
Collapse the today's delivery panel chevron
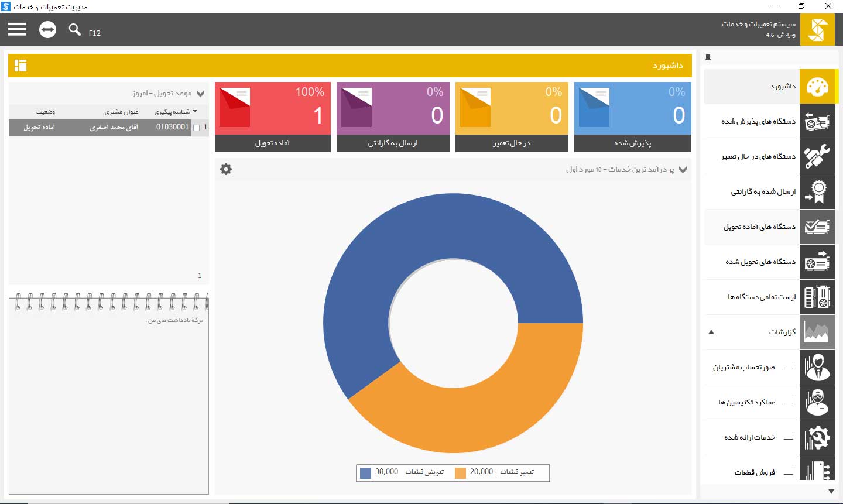click(201, 94)
